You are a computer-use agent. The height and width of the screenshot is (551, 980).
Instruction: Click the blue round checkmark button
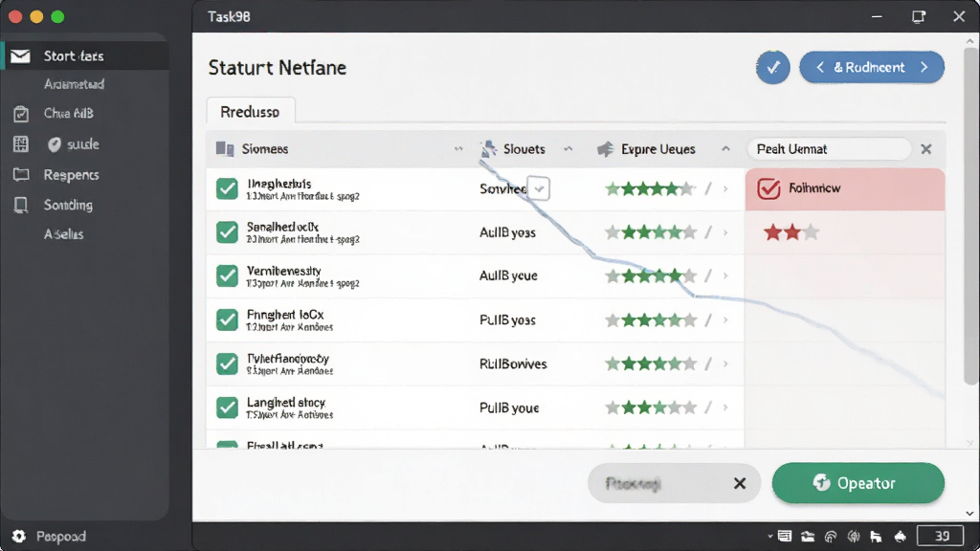click(773, 67)
